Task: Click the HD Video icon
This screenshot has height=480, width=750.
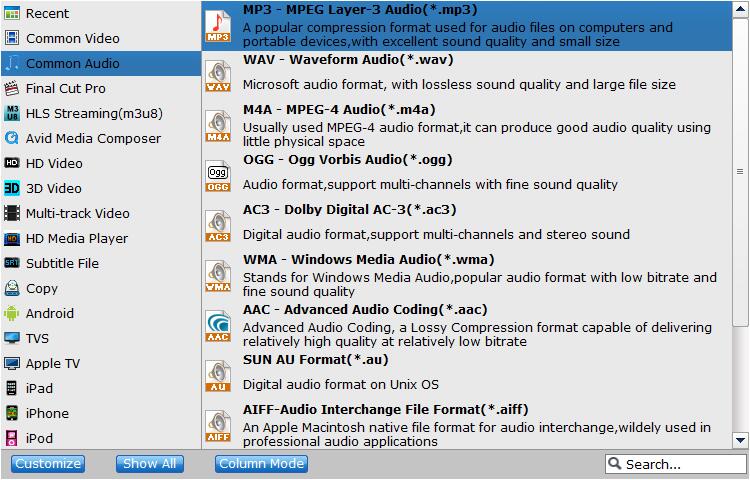Action: point(11,163)
